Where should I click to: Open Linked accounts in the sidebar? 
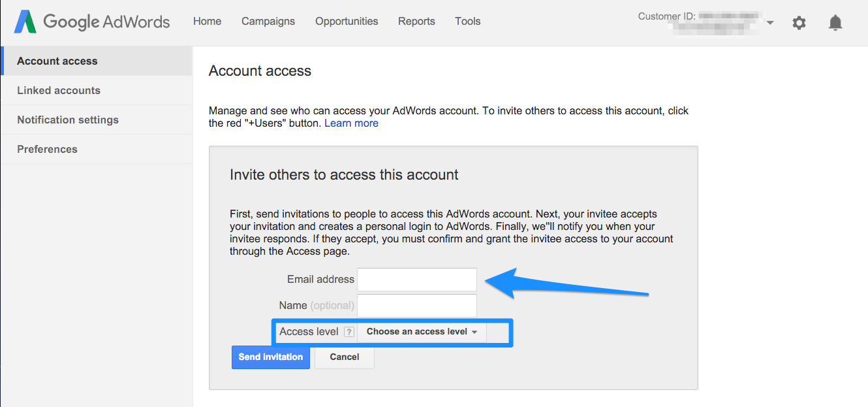tap(97, 90)
